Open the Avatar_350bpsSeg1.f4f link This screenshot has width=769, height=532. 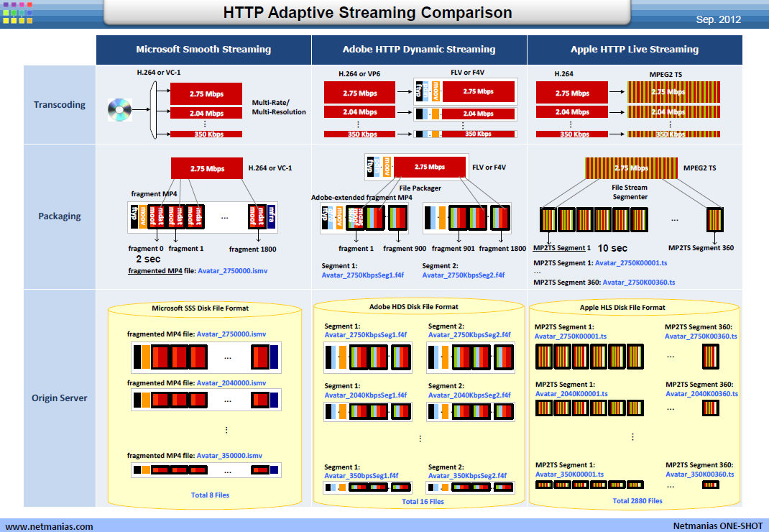362,475
